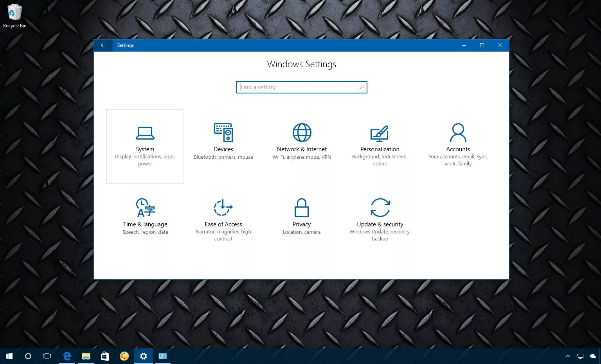The width and height of the screenshot is (601, 364).
Task: Click the Devices category label
Action: click(x=223, y=149)
